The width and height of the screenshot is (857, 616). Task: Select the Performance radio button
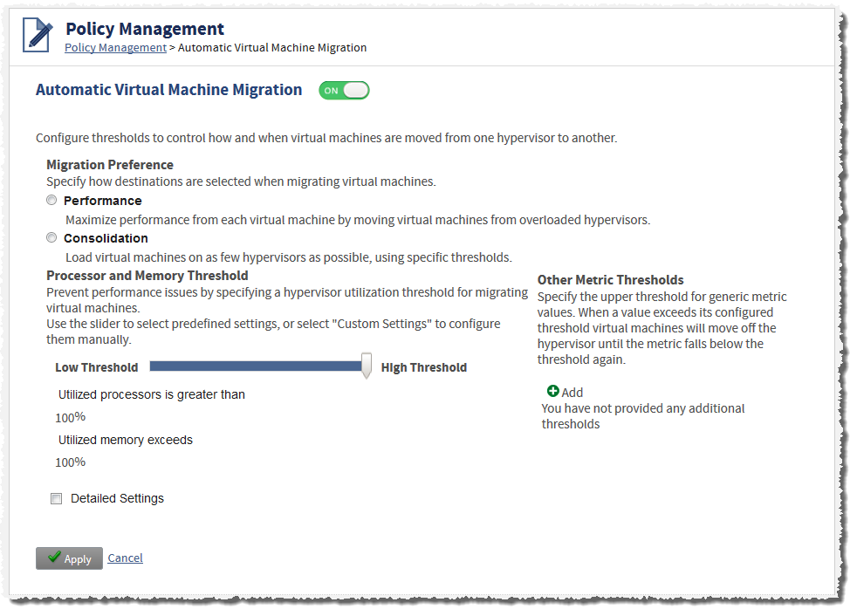point(51,200)
